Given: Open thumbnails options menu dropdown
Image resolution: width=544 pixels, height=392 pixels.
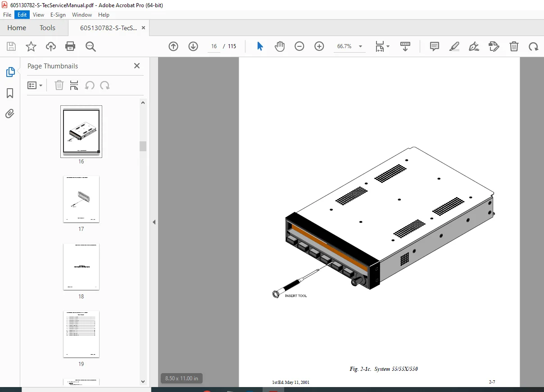Looking at the screenshot, I should click(x=35, y=85).
